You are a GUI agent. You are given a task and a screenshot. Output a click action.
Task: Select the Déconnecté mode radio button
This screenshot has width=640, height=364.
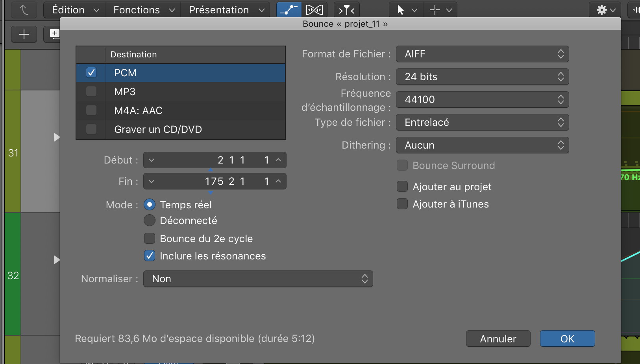[x=150, y=221]
